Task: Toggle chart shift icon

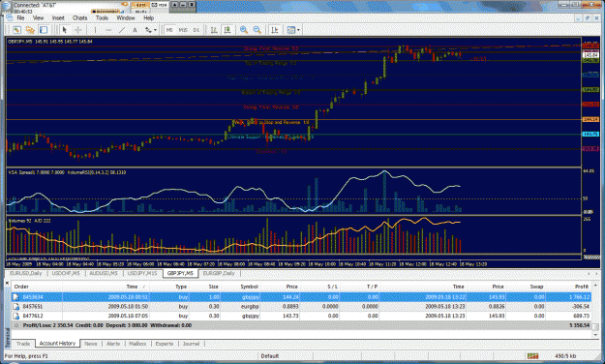Action: coord(275,30)
